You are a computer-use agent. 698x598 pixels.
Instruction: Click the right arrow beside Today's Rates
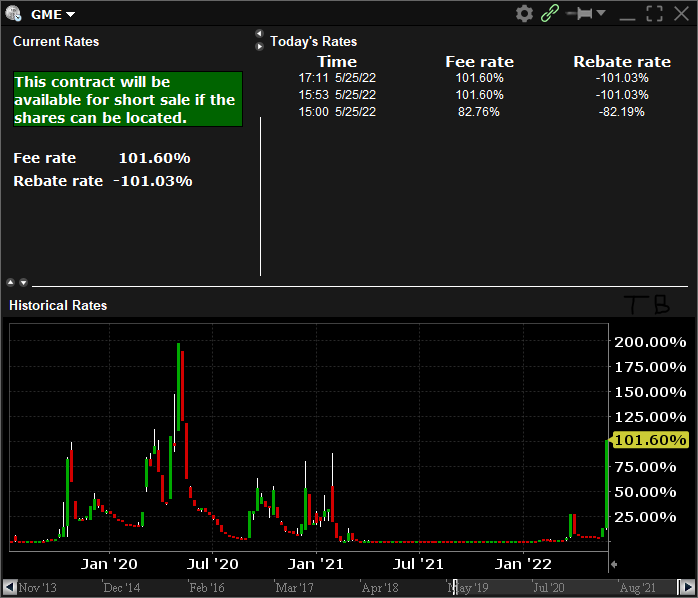(259, 46)
